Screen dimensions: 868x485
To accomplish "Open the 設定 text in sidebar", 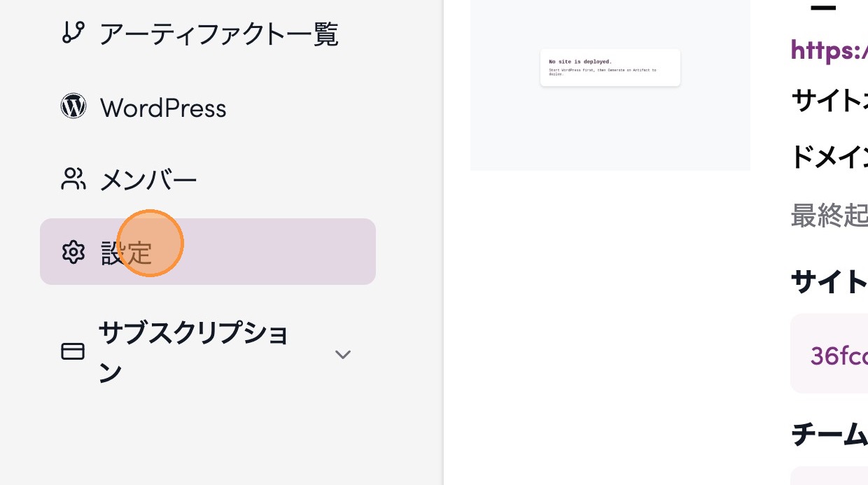I will pos(127,253).
